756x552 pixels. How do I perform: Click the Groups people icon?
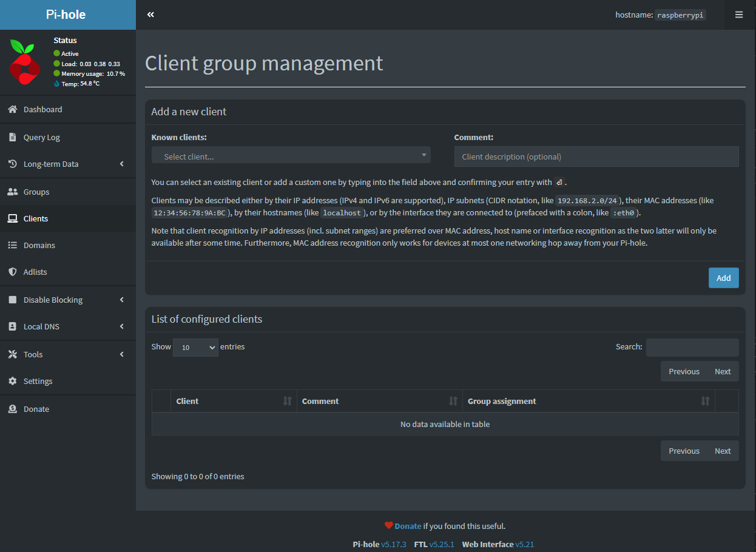12,192
